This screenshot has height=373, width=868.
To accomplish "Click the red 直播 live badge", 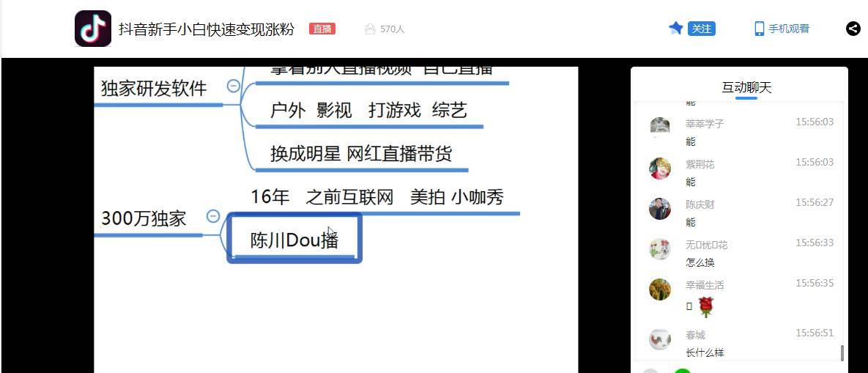I will [322, 29].
